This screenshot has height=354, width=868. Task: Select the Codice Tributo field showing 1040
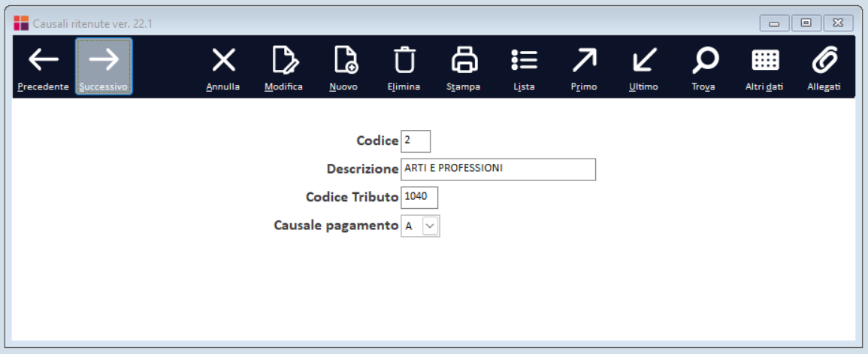click(419, 198)
